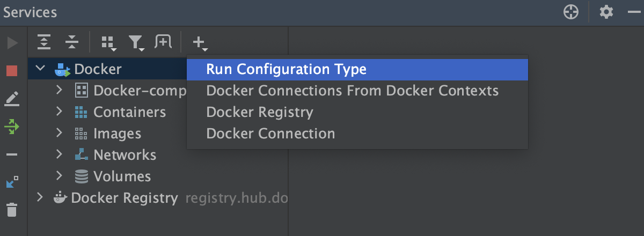Click the Delete trash can icon
The height and width of the screenshot is (236, 644).
(12, 210)
